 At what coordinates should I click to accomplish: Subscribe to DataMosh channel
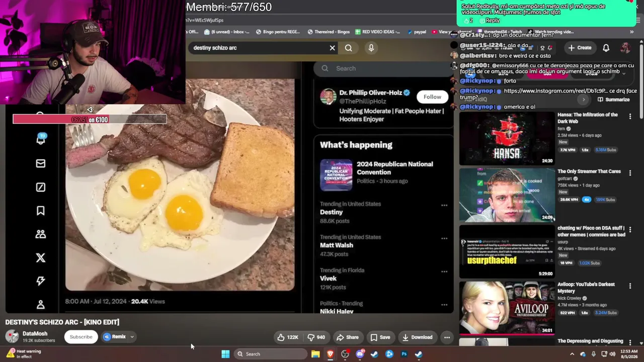[81, 337]
